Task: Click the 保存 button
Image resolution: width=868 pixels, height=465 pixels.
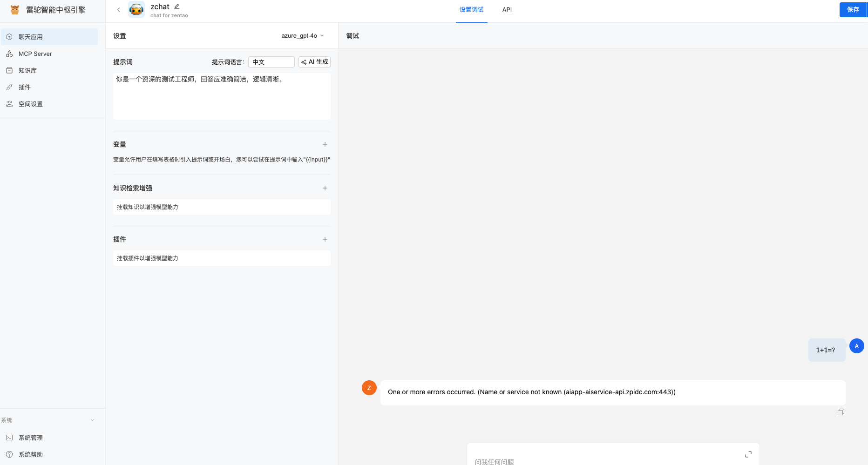Action: [x=853, y=10]
